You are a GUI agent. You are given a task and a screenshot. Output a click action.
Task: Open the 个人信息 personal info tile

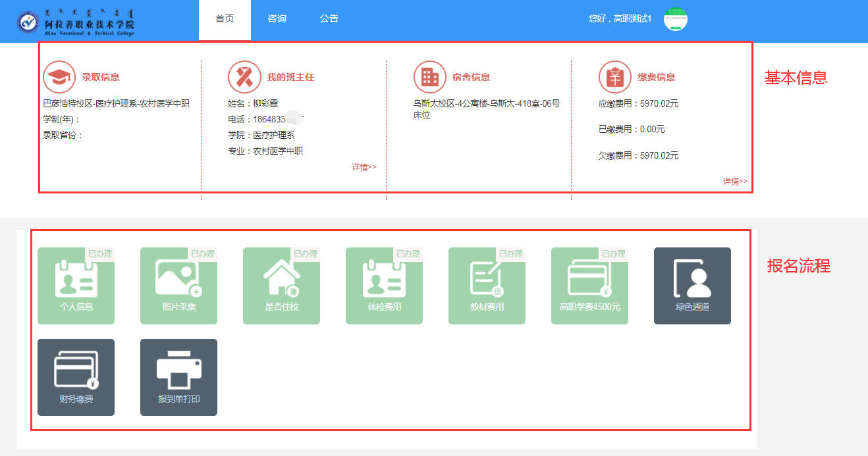[76, 286]
